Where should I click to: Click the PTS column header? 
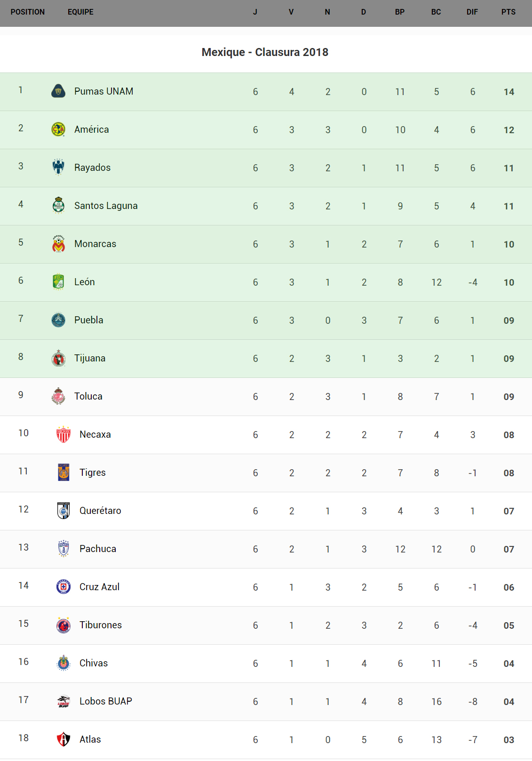coord(508,12)
